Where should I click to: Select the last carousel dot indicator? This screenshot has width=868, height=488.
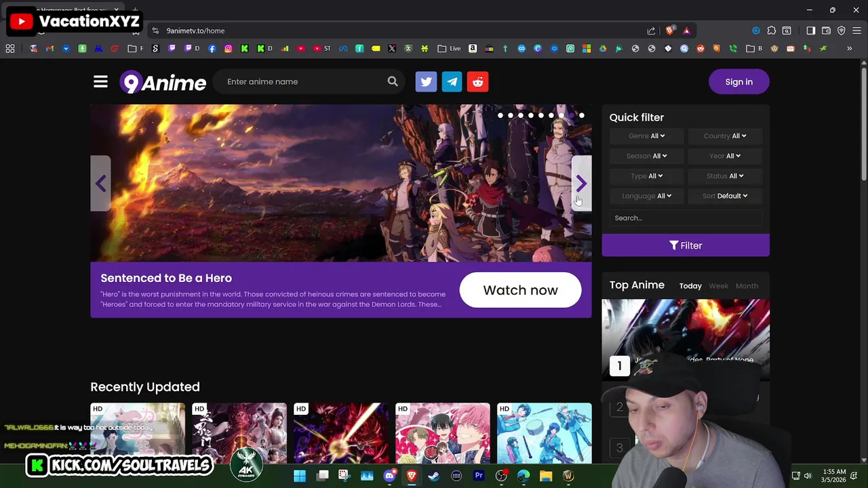tap(581, 115)
